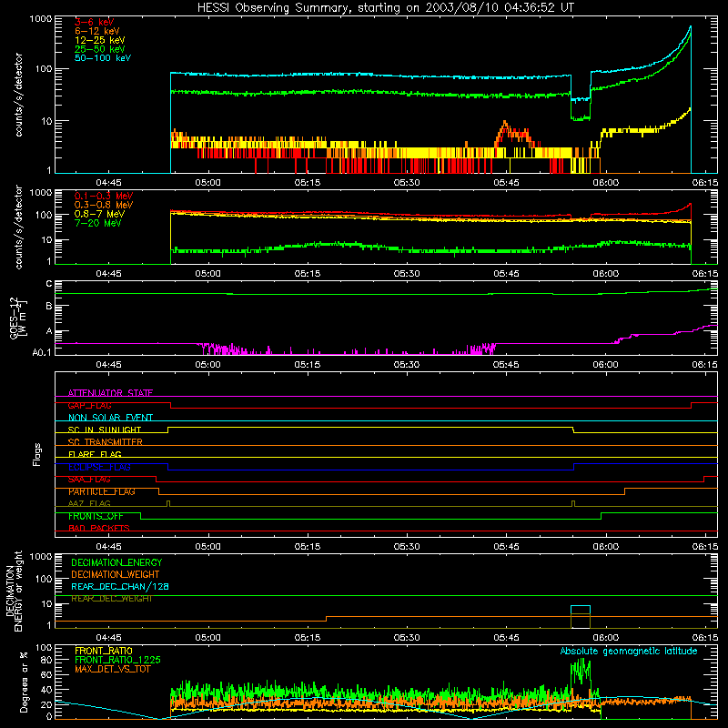Select the 25-50 keV legend label
The height and width of the screenshot is (728, 728).
100,49
